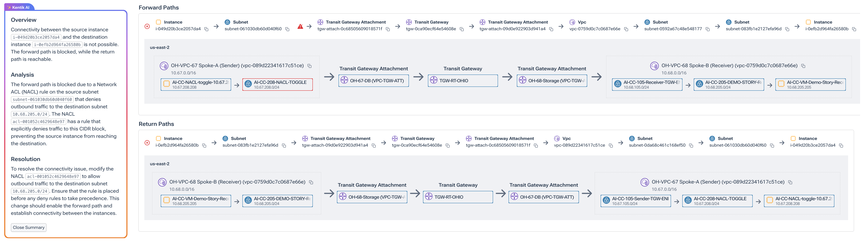Screen dimensions: 868x244
Task: Click the Close Summary button
Action: tap(29, 227)
